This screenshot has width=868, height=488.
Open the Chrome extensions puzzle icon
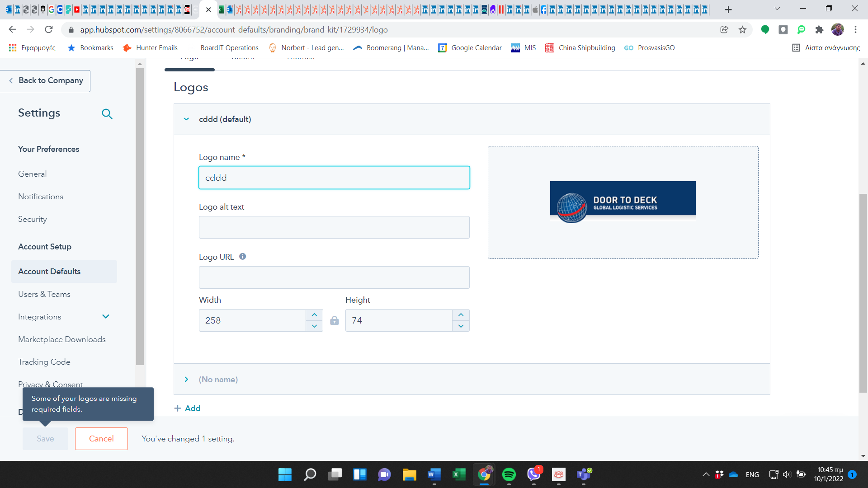click(820, 29)
